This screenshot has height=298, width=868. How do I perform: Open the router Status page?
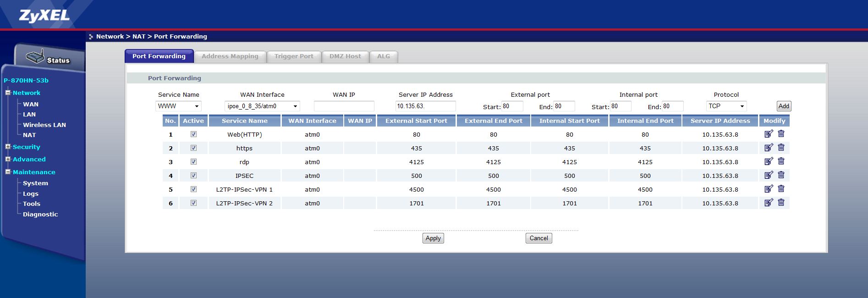pos(49,58)
